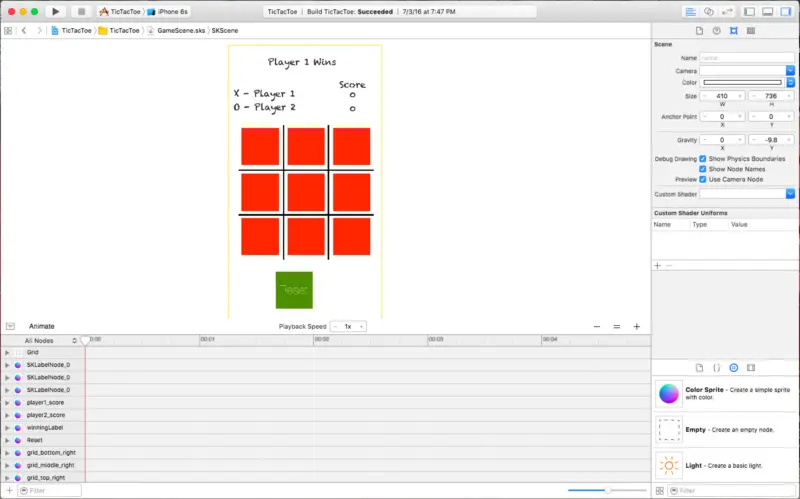The width and height of the screenshot is (800, 499).
Task: Open the File inspector tab
Action: coord(699,31)
